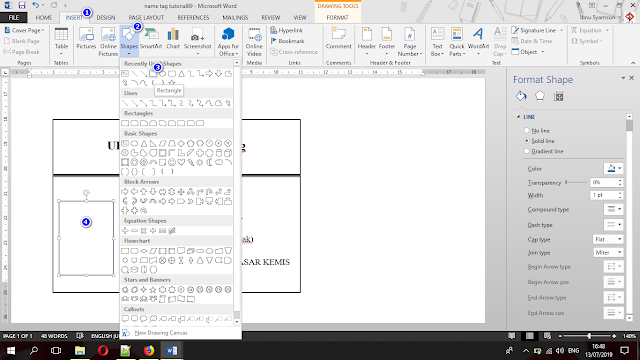Image resolution: width=640 pixels, height=360 pixels.
Task: Click the shapes gallery scrollbar thumb
Action: coord(237,315)
